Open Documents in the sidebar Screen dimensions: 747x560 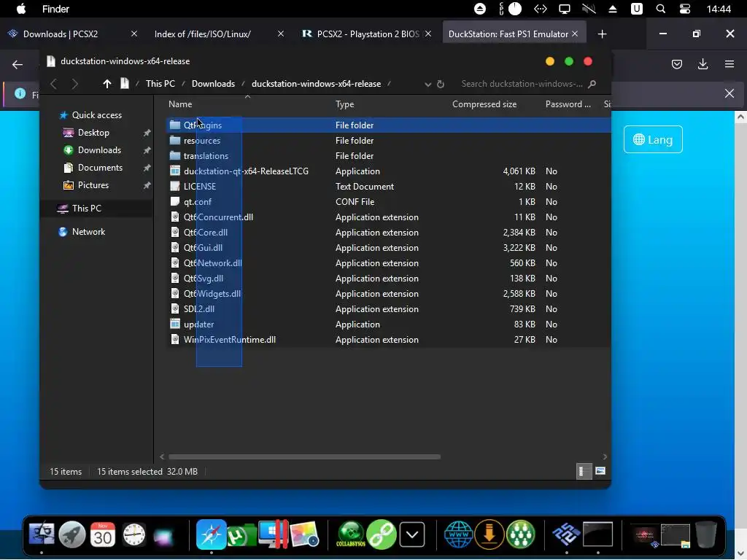[100, 168]
